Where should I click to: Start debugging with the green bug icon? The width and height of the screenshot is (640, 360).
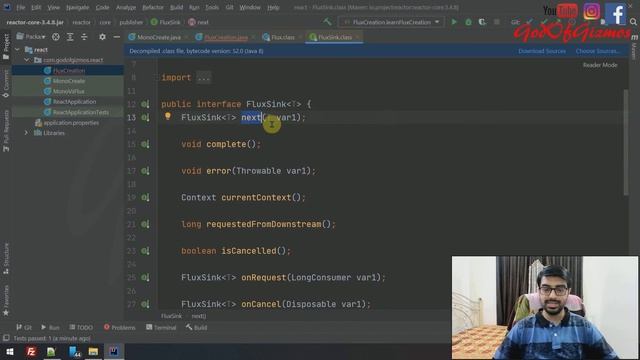[468, 22]
